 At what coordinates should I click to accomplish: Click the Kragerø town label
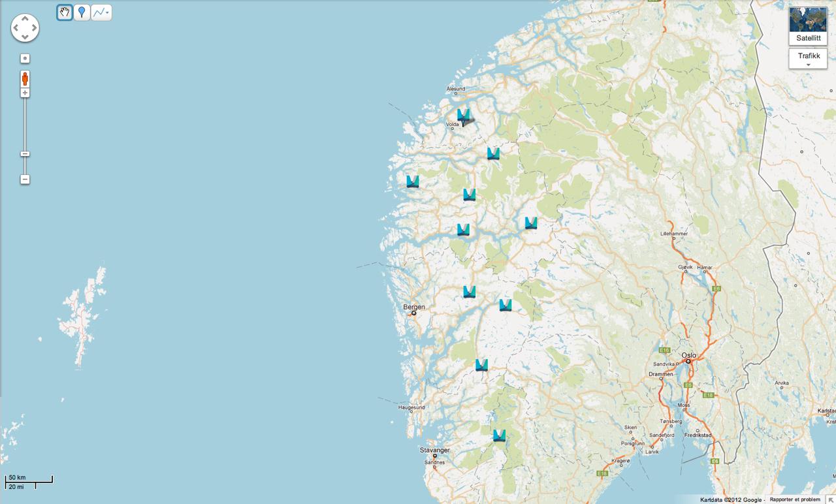point(621,460)
